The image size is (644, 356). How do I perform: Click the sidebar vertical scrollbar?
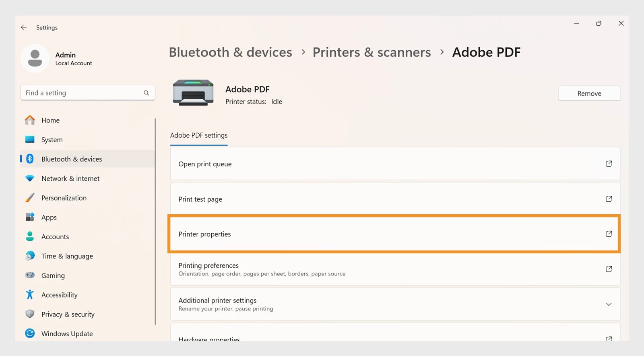click(155, 221)
